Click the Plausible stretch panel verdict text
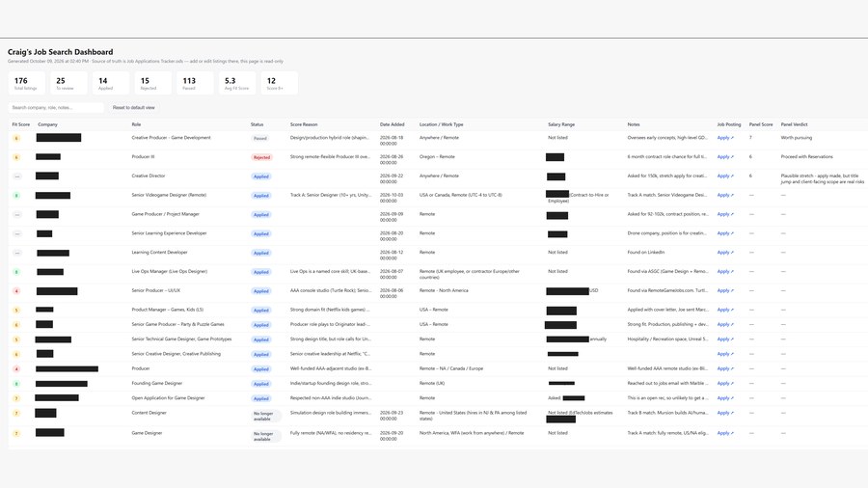 coord(822,178)
